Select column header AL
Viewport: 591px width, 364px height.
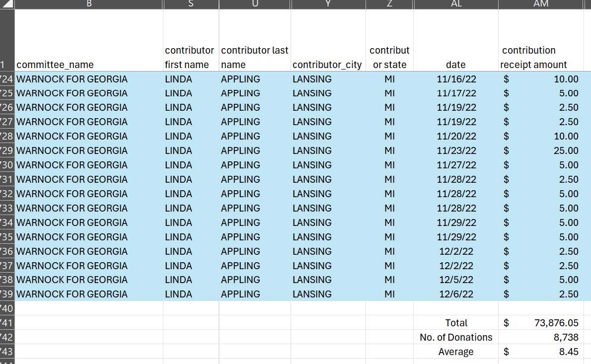coord(455,4)
